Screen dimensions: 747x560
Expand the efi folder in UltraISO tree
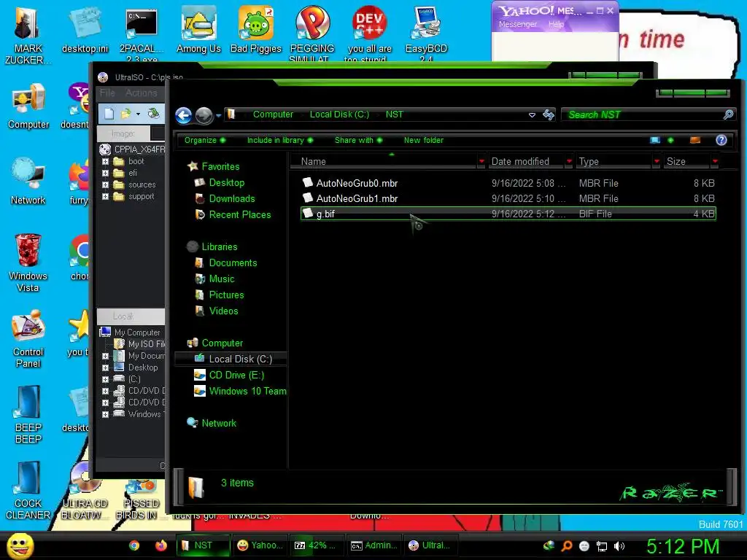click(x=105, y=173)
